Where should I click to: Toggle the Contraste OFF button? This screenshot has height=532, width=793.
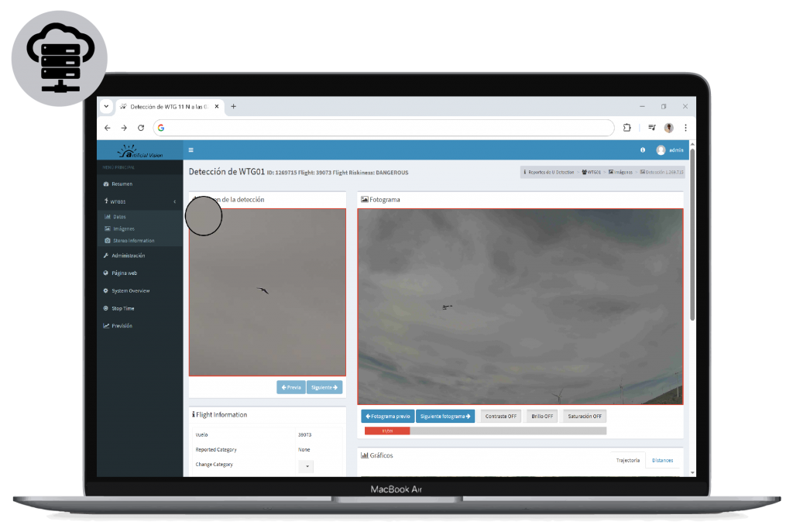click(501, 416)
